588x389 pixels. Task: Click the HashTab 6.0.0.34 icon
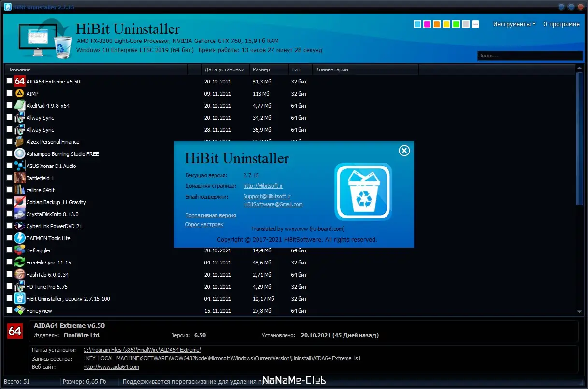19,274
